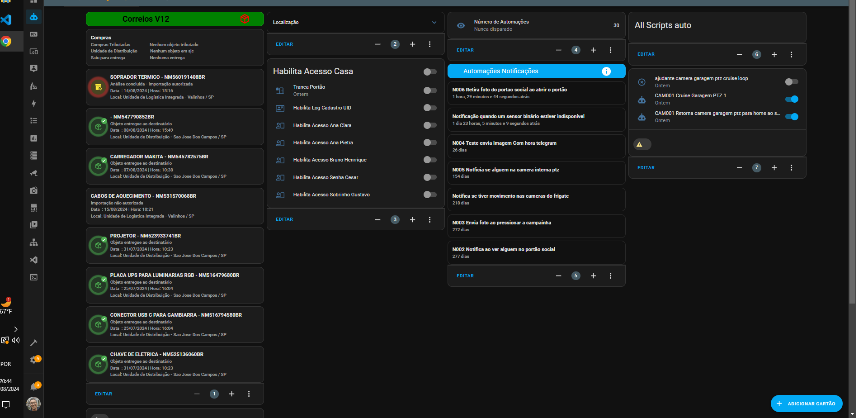Image resolution: width=868 pixels, height=418 pixels.
Task: Open the network hierarchy sidebar panel
Action: tap(34, 242)
